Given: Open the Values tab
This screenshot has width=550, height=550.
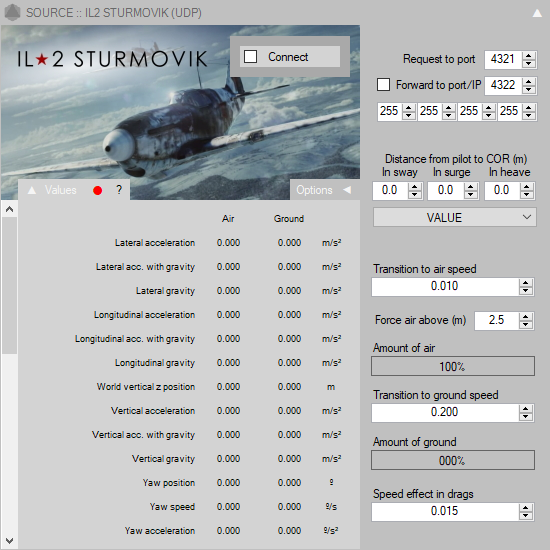Looking at the screenshot, I should (x=61, y=190).
